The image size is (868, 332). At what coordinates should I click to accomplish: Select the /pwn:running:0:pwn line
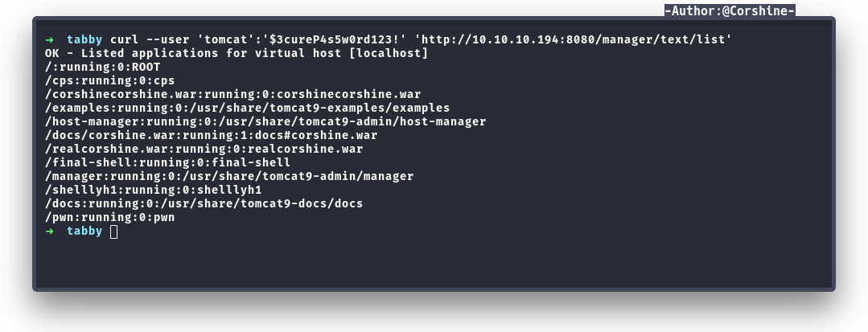tap(110, 217)
